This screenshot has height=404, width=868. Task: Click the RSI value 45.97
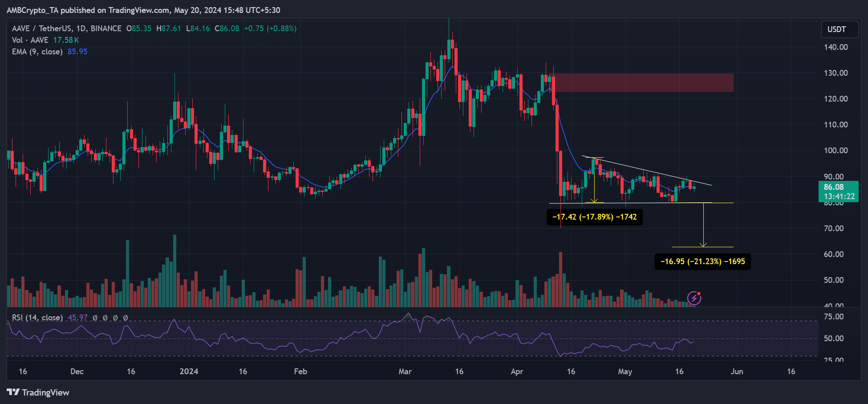[77, 318]
